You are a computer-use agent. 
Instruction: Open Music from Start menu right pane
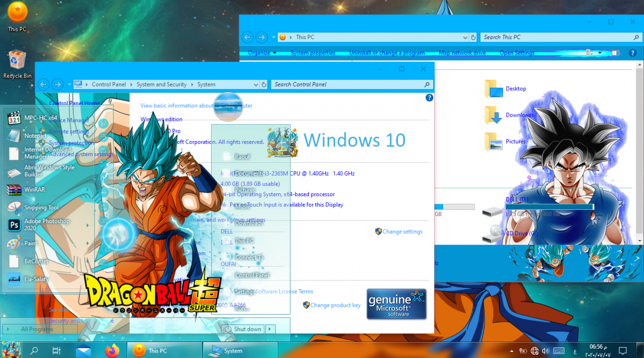click(x=242, y=207)
